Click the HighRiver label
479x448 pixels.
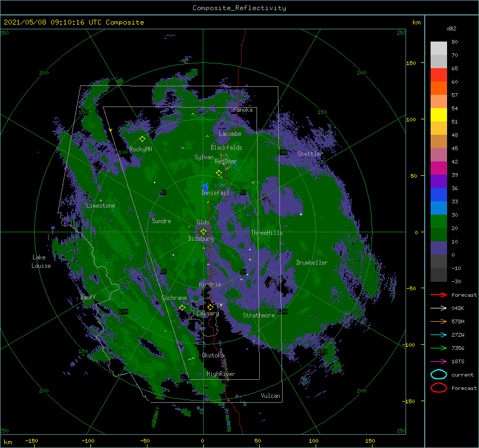(221, 374)
